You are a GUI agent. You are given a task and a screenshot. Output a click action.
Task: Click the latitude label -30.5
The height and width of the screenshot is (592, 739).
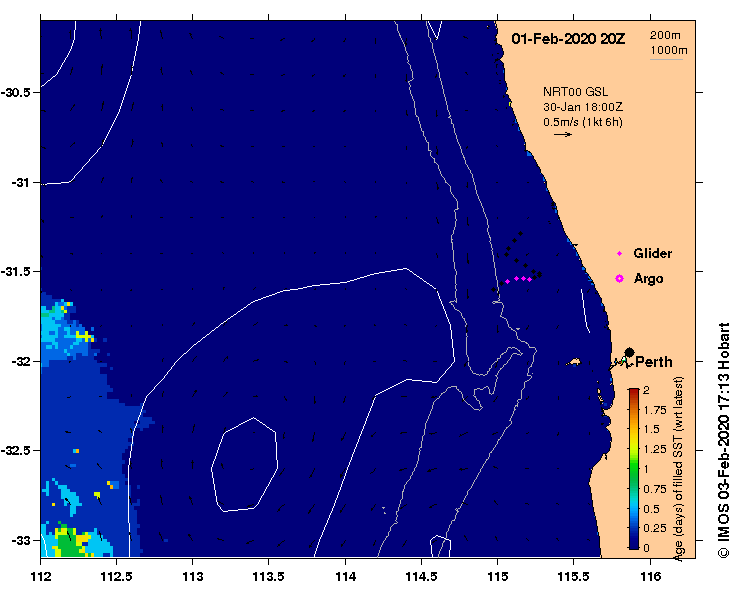click(x=16, y=92)
